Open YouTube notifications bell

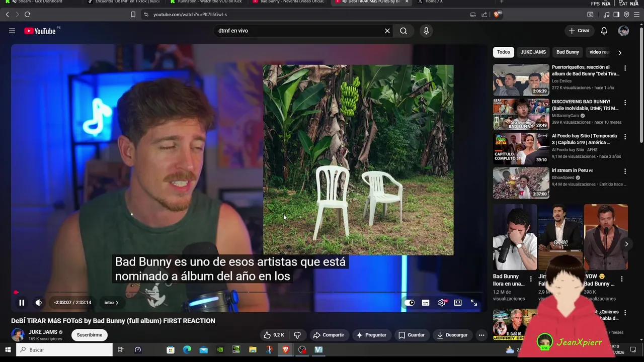point(604,31)
